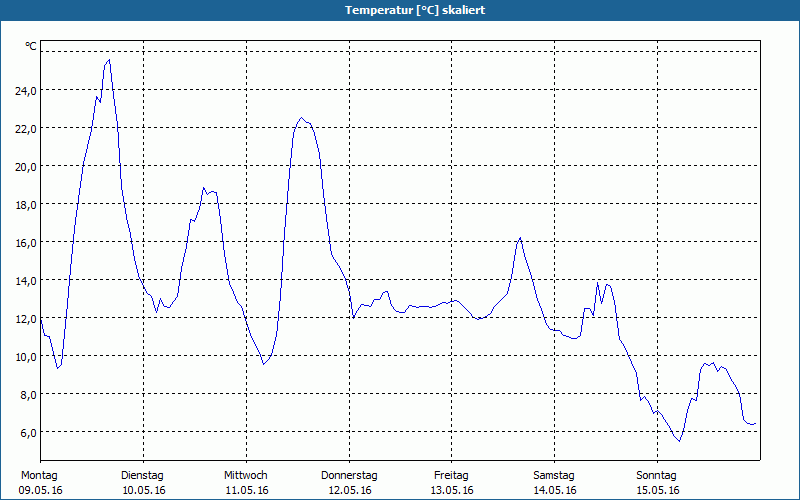
Task: Click Wednesday's temperature peak near 22 degrees
Action: (x=301, y=118)
